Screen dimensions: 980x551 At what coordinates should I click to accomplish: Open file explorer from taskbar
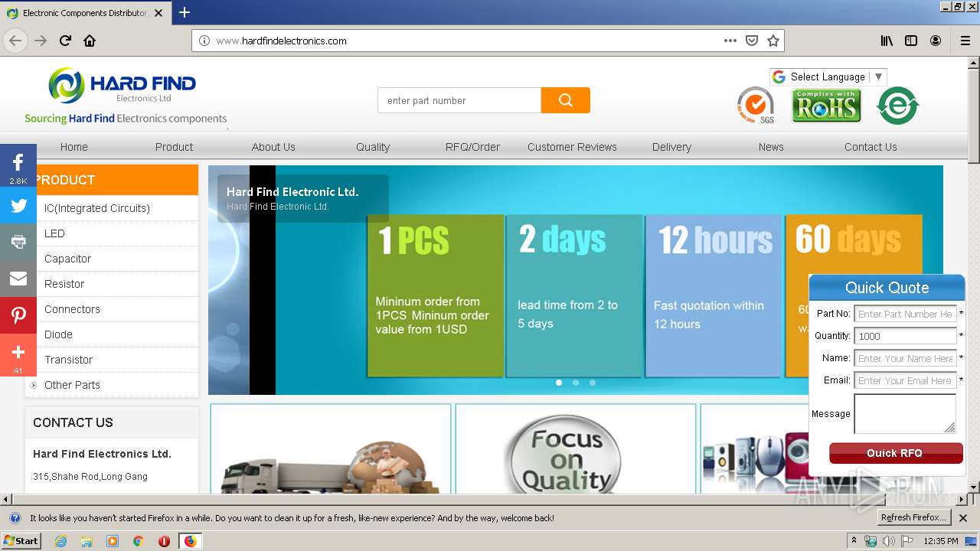87,541
